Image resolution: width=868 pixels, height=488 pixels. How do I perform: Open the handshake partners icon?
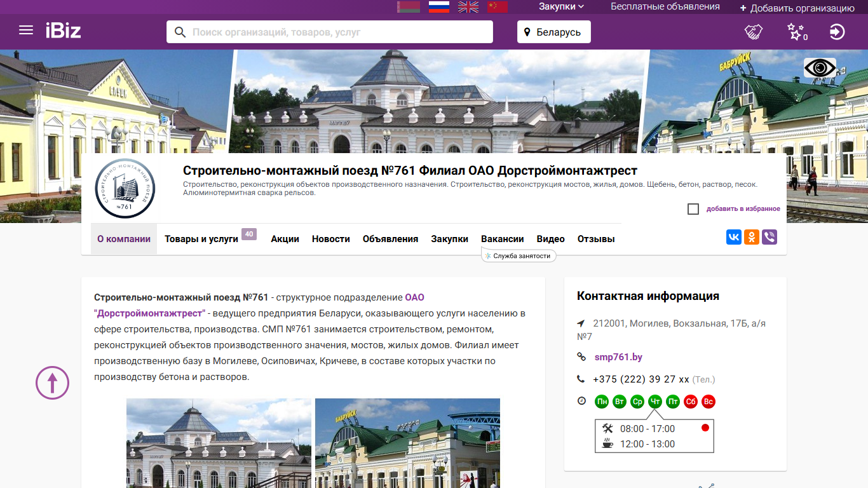click(x=754, y=32)
